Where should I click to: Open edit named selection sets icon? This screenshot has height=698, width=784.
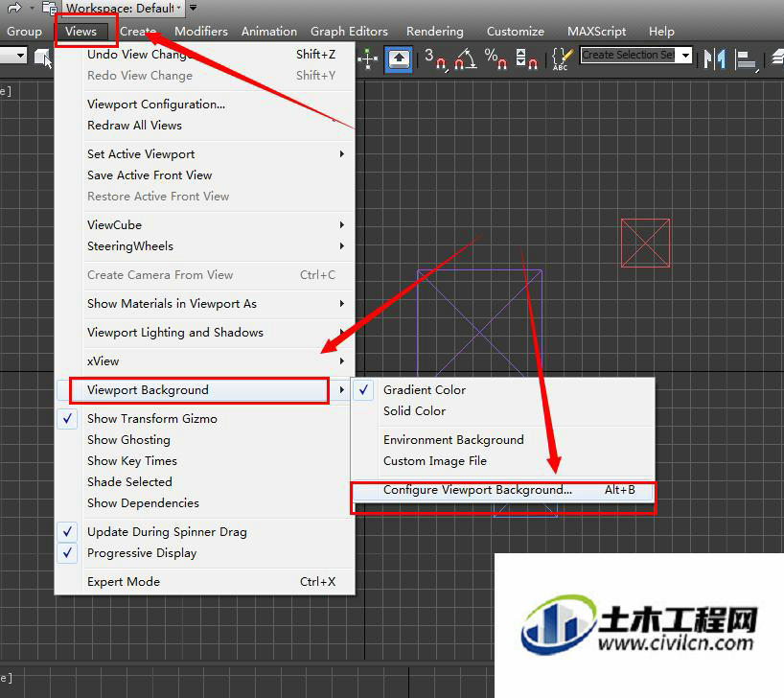tap(563, 59)
